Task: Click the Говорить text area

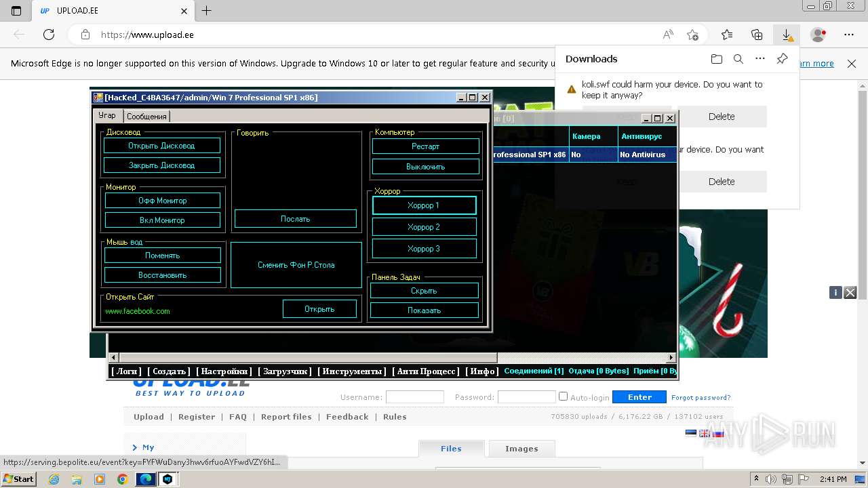Action: [296, 172]
